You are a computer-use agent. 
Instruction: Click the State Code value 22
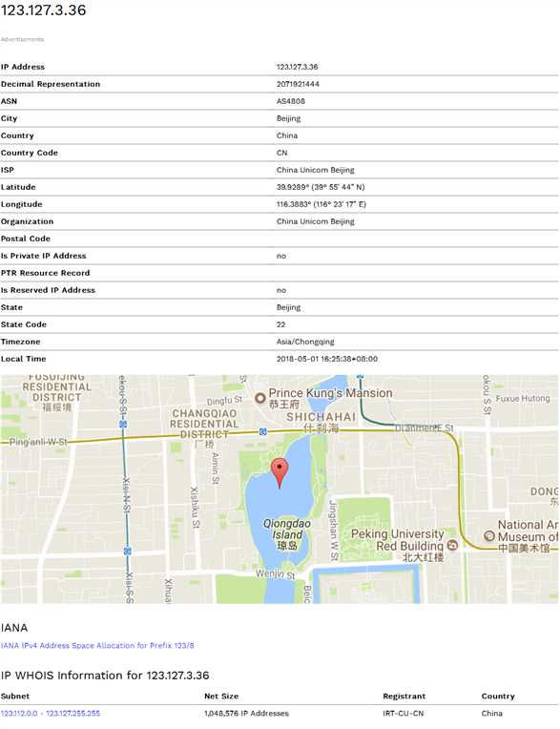(x=280, y=324)
